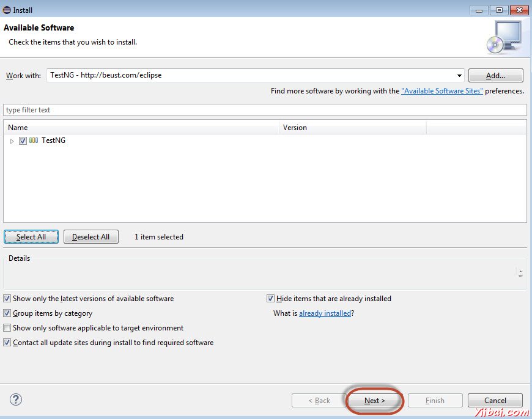This screenshot has height=419, width=532.
Task: Click the TestNG plugin icon in the tree
Action: 33,140
